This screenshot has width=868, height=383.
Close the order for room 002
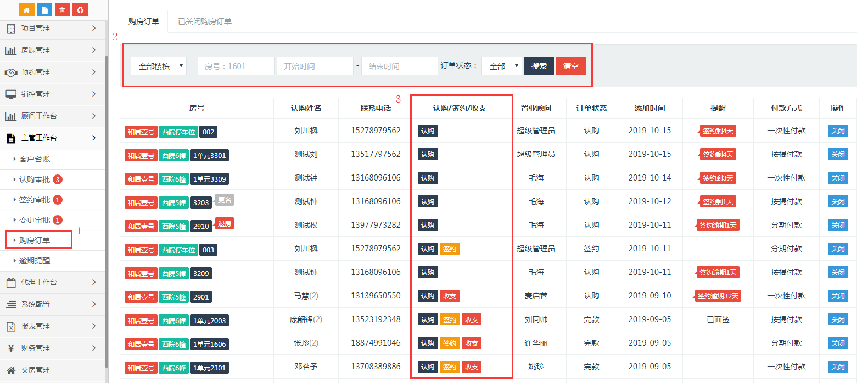point(838,131)
